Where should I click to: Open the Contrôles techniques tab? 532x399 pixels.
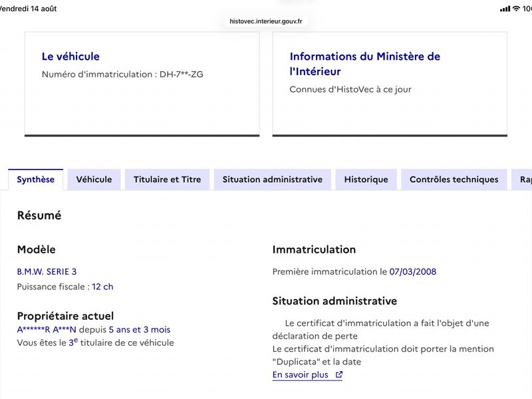454,180
